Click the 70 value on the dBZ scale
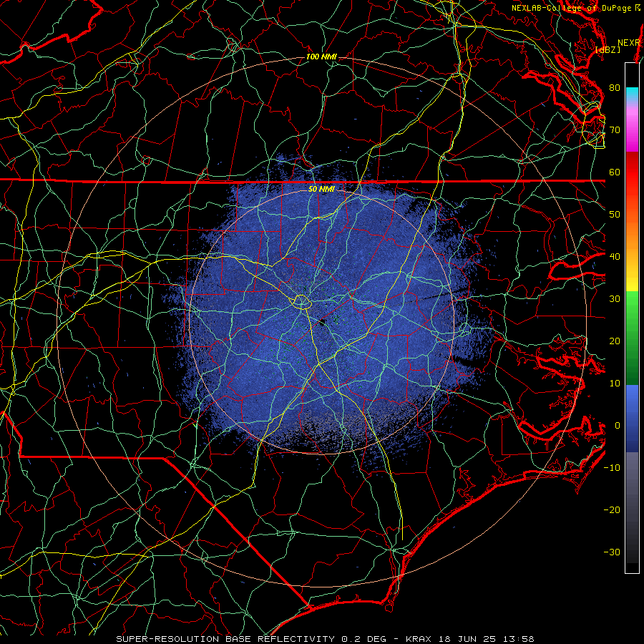The width and height of the screenshot is (644, 644). coord(615,130)
